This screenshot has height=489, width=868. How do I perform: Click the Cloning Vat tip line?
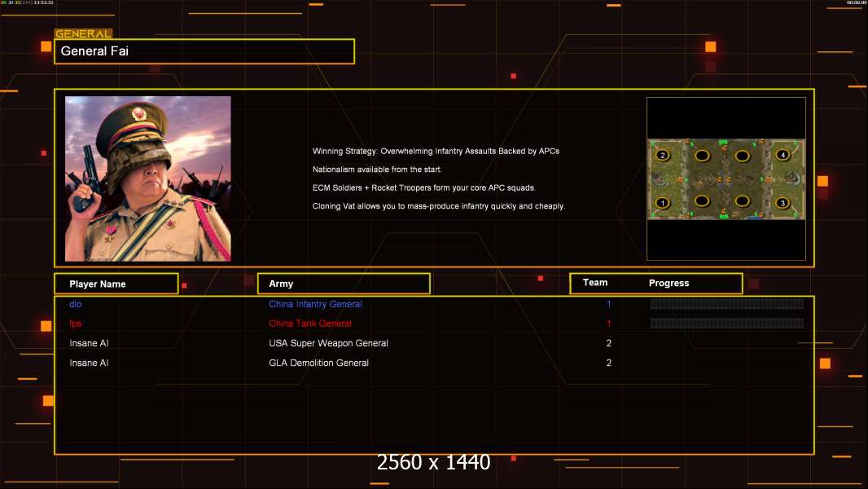coord(438,206)
